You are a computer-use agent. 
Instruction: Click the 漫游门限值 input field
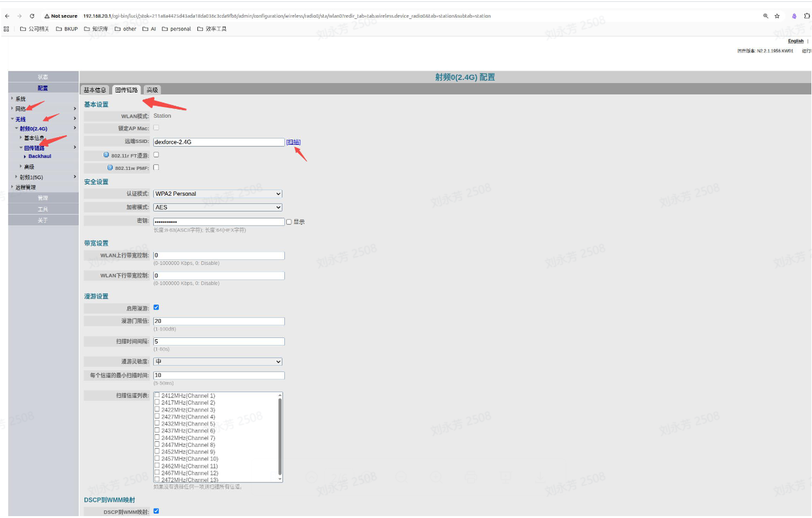pyautogui.click(x=219, y=321)
